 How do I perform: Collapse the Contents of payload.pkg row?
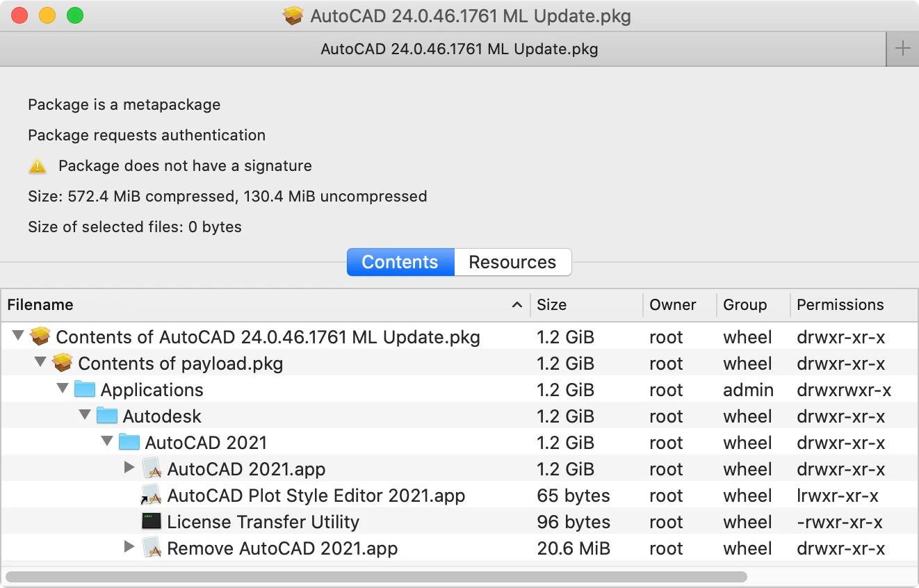[41, 364]
